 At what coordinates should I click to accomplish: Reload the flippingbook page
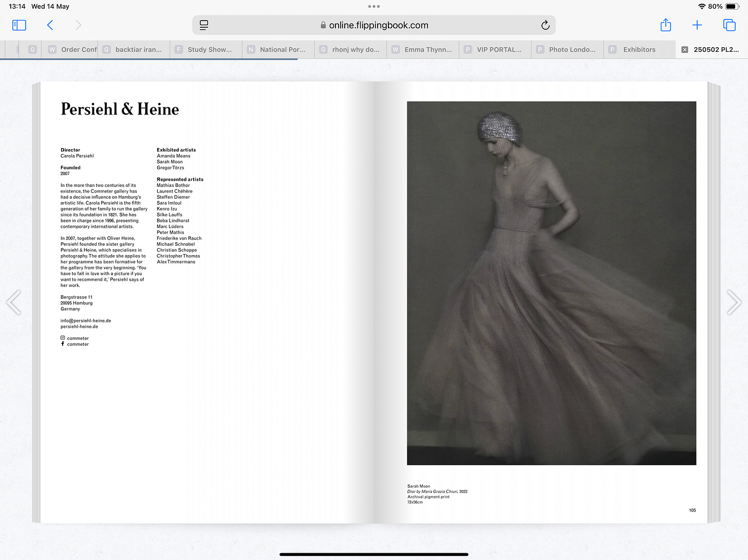pos(545,25)
